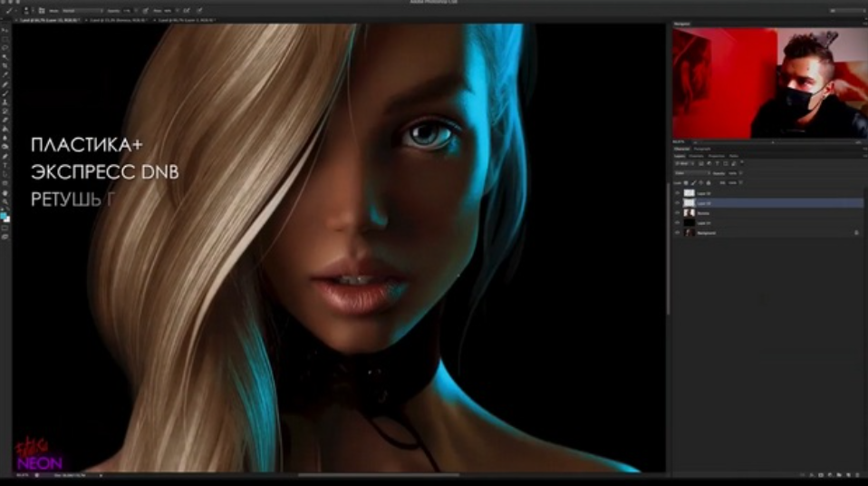
Task: Hide the layer with face thumbnail
Action: pos(678,213)
